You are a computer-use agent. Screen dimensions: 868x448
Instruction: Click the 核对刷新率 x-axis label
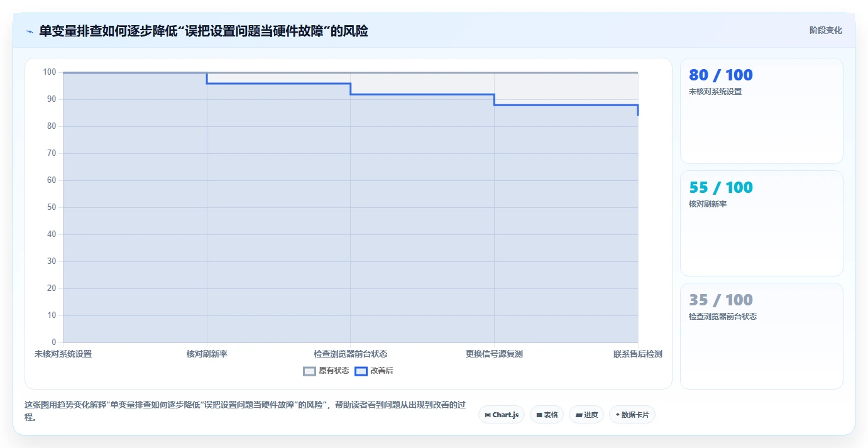point(207,354)
